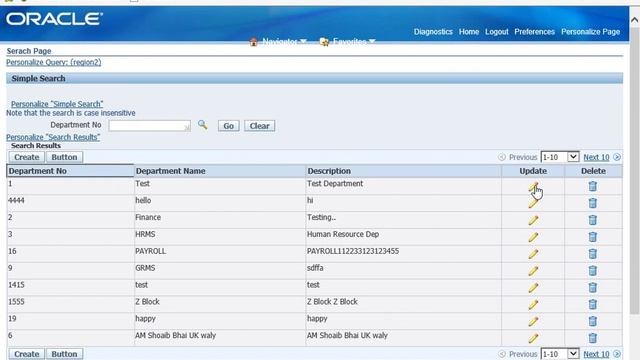Open the top 1-10 range dropdown
The height and width of the screenshot is (360, 640).
tap(560, 157)
